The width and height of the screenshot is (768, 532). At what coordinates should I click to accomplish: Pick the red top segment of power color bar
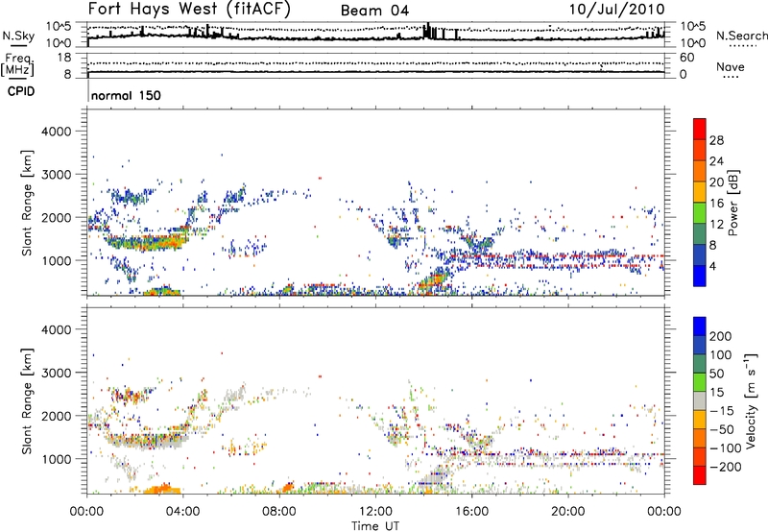tap(700, 129)
